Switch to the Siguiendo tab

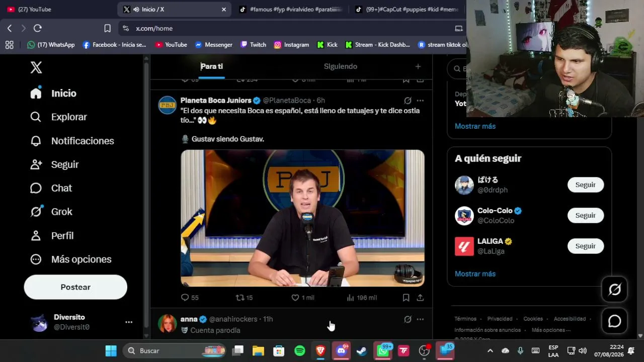[341, 66]
